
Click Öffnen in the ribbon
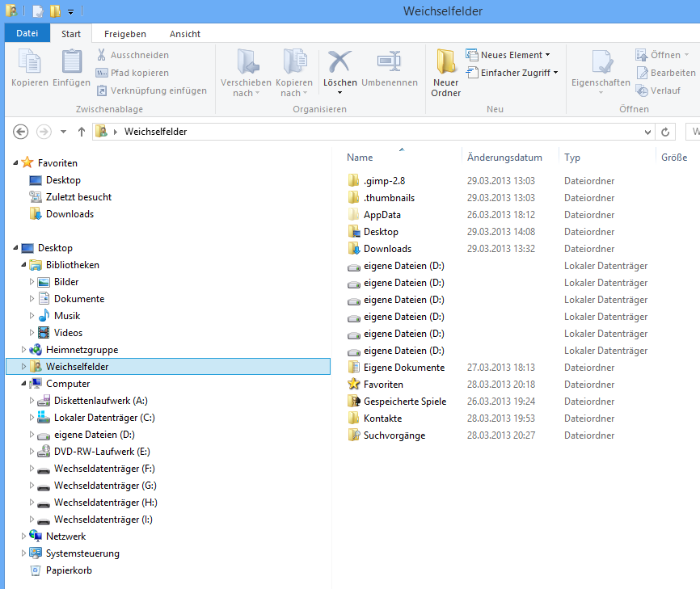pos(663,55)
